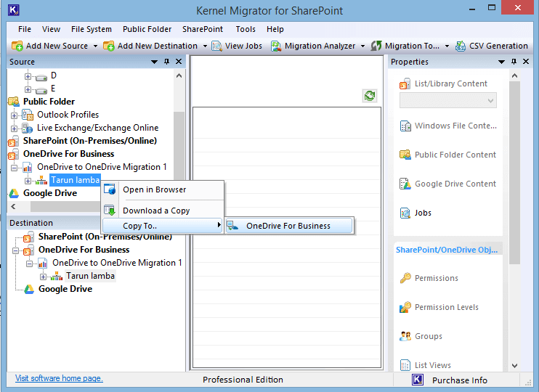Open the Migration Analyzer dropdown arrow

362,46
